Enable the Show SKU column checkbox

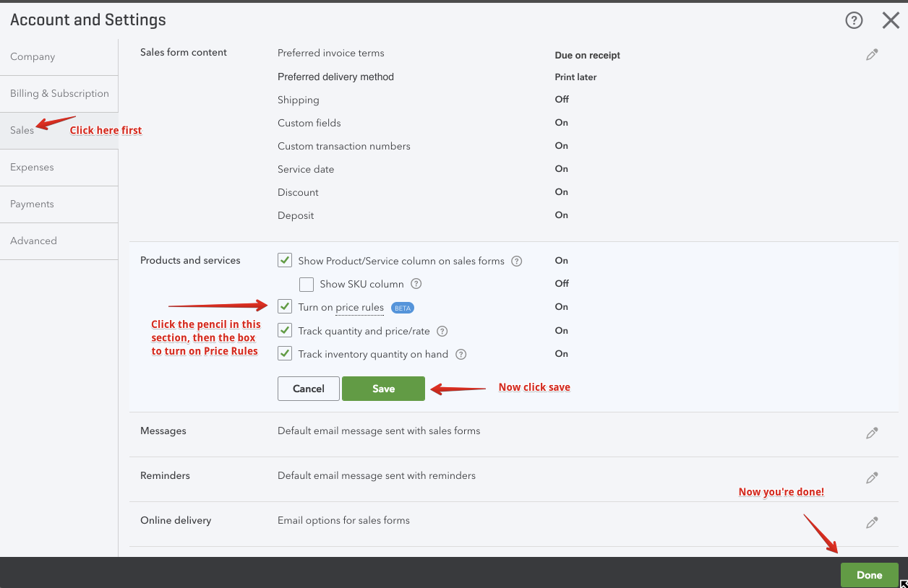tap(307, 284)
